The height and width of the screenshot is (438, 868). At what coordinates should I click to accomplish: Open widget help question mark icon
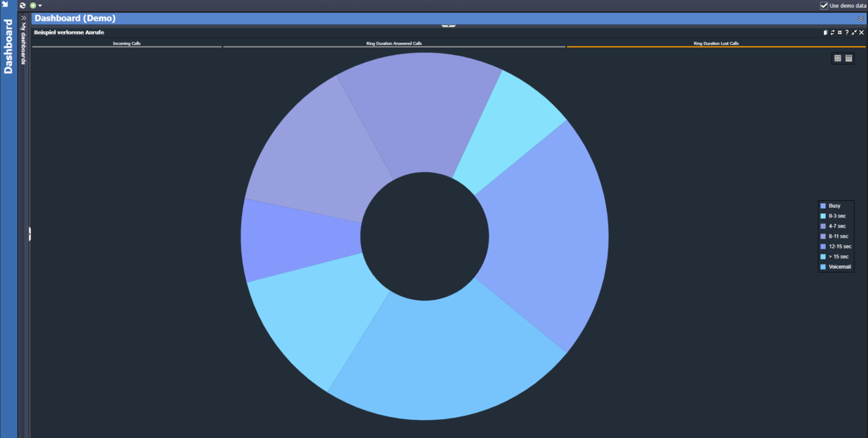(847, 33)
